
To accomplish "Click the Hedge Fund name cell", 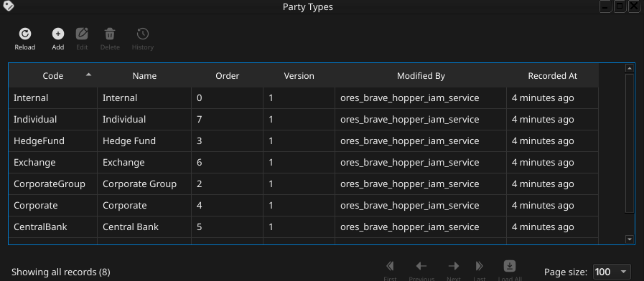I will click(x=144, y=140).
